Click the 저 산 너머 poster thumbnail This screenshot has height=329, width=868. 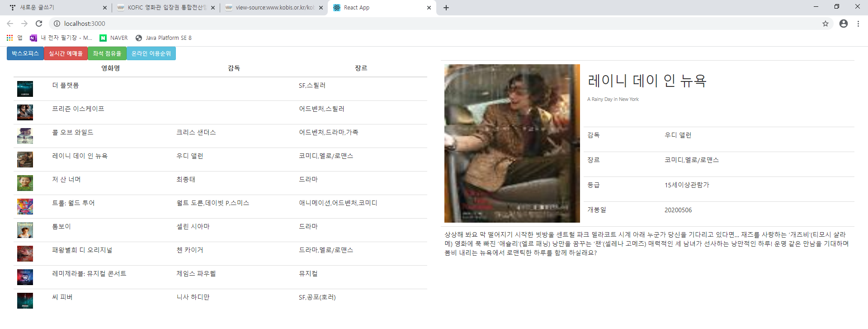click(x=25, y=183)
